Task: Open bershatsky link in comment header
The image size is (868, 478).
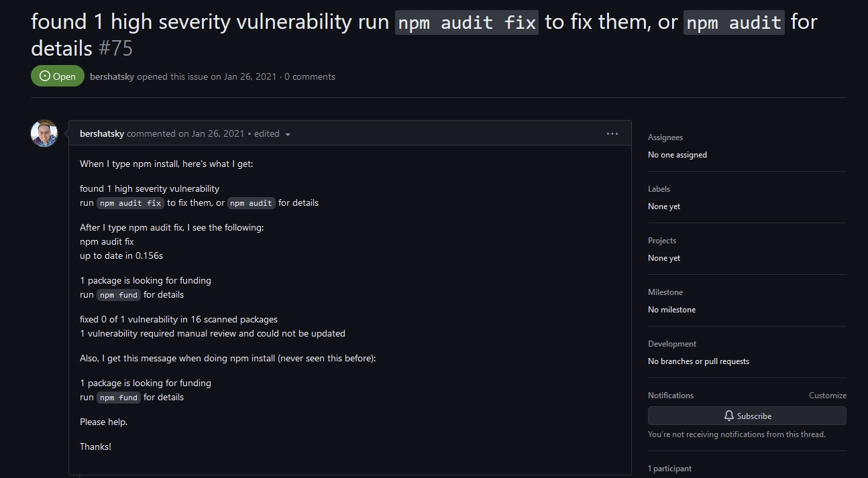Action: [x=102, y=133]
